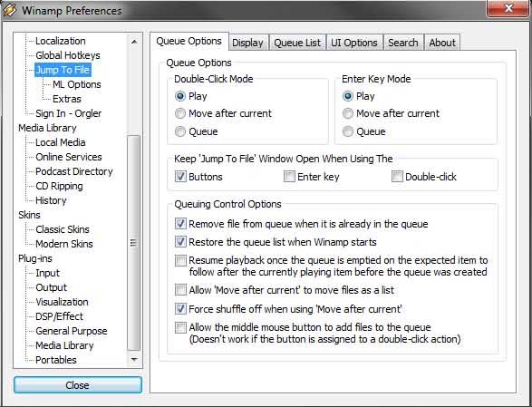Select the Plug-ins category
This screenshot has width=532, height=407.
35,258
